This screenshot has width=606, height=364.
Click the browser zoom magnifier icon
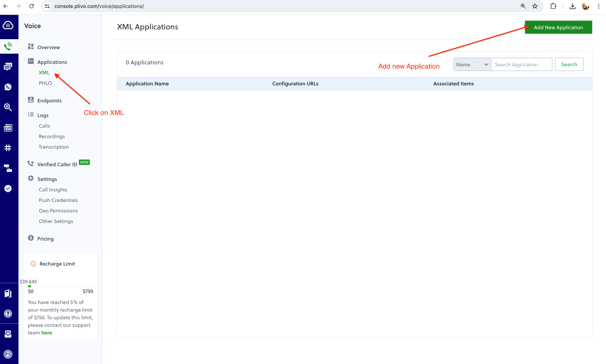(523, 6)
